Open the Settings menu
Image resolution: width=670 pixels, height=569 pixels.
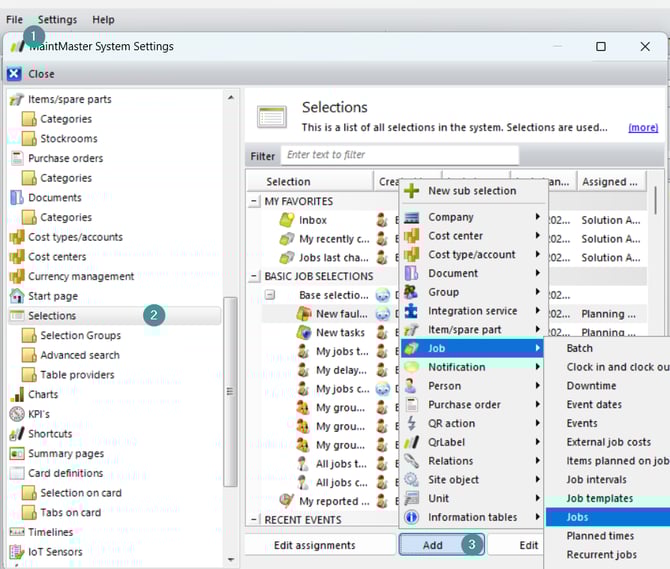[57, 19]
